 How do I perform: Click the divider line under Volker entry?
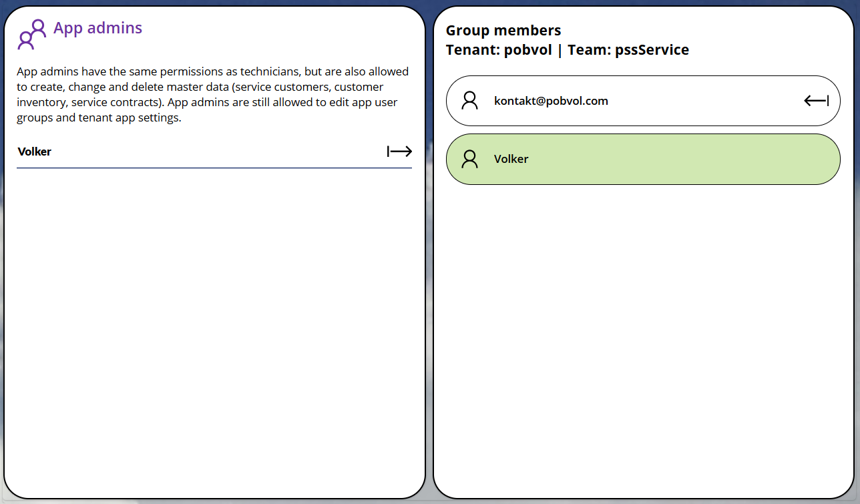(x=214, y=168)
